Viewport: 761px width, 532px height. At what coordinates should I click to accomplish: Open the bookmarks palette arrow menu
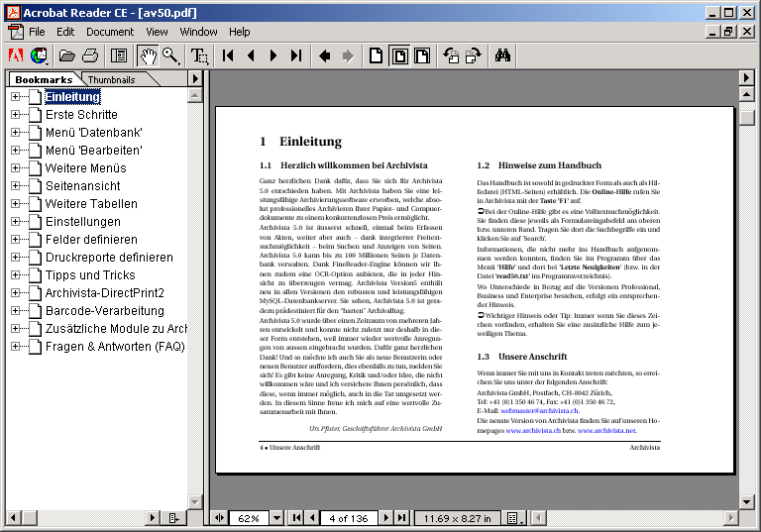coord(194,78)
